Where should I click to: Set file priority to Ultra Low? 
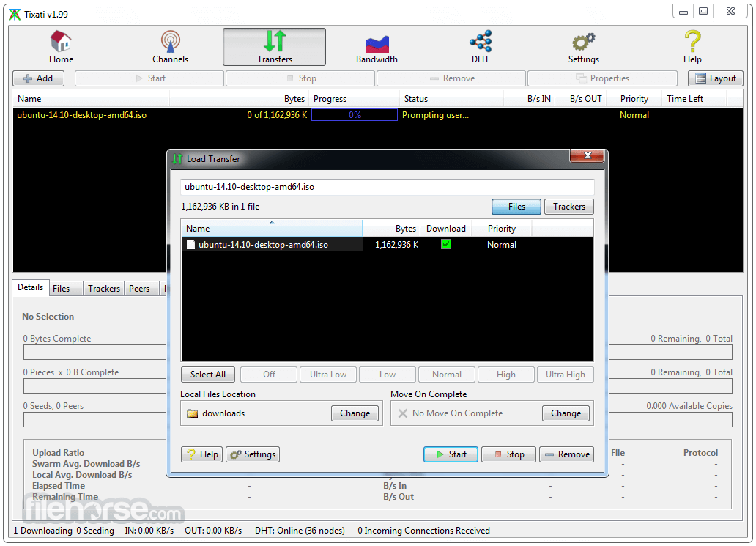[x=328, y=375]
